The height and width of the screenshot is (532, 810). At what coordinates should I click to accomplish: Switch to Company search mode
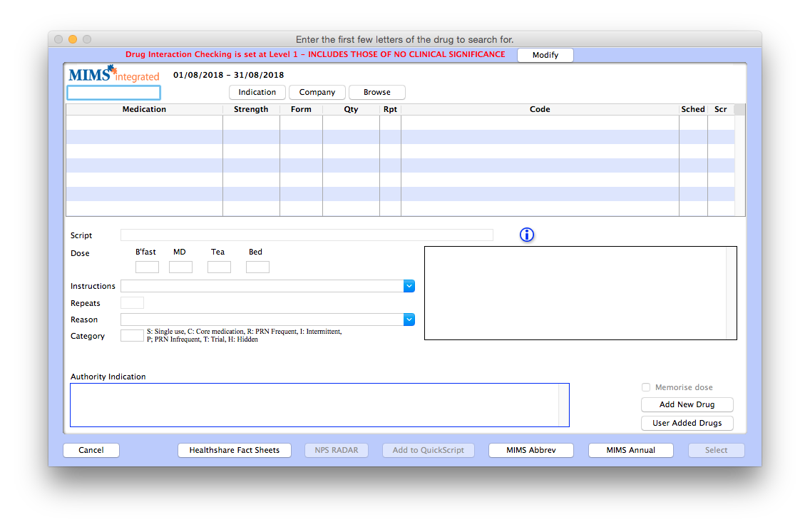pos(317,92)
